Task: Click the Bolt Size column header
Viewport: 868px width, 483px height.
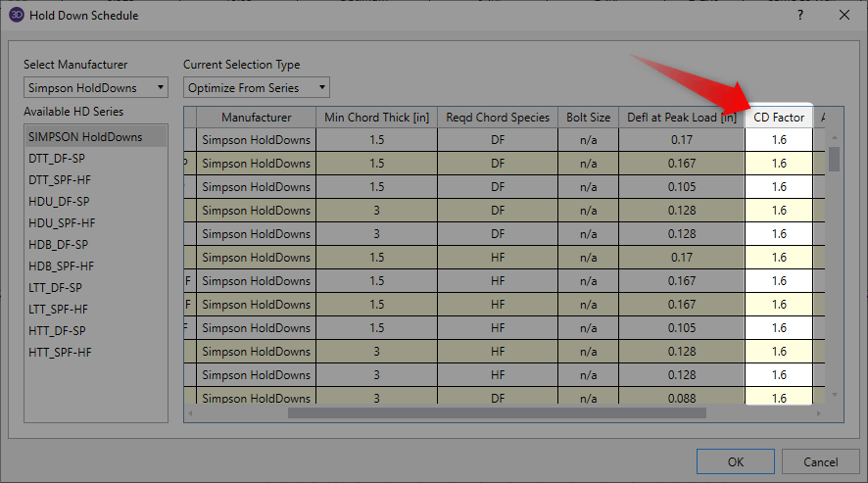Action: (x=588, y=118)
